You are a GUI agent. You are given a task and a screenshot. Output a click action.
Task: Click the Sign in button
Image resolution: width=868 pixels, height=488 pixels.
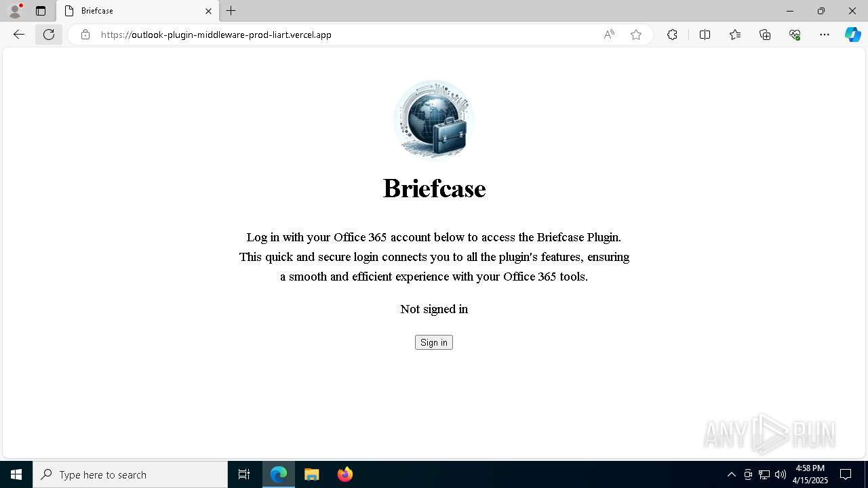point(433,342)
